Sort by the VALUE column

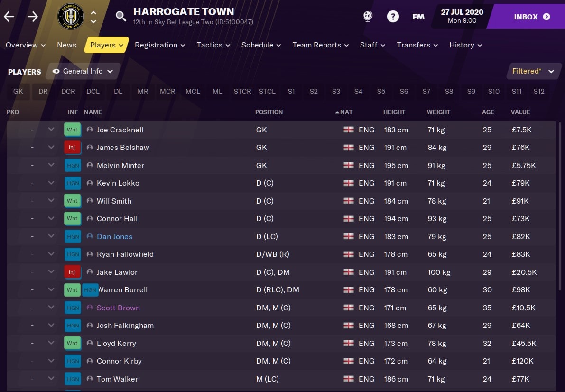[520, 112]
